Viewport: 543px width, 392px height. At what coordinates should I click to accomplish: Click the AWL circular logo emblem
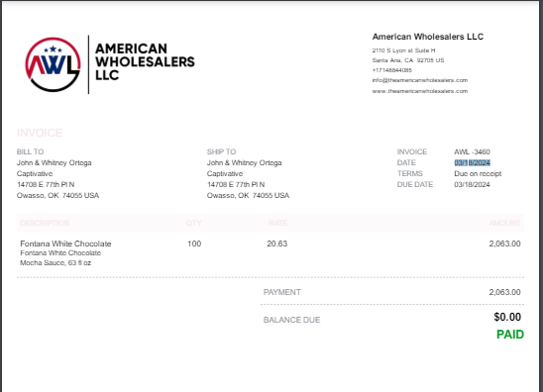(x=53, y=64)
